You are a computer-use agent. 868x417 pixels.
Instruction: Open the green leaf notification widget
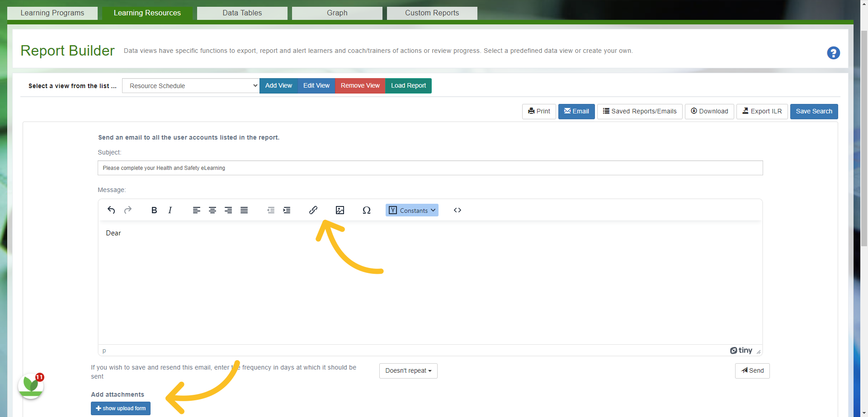click(x=31, y=386)
